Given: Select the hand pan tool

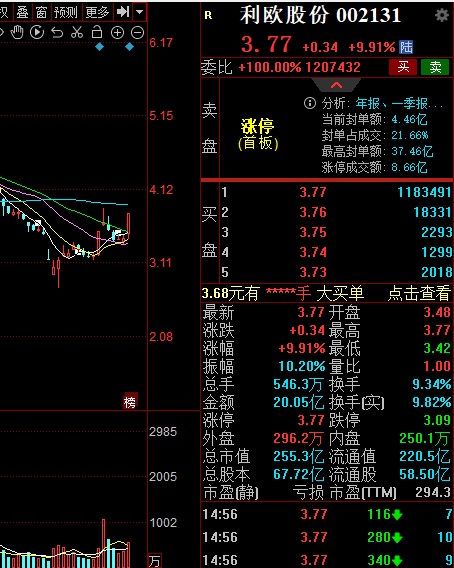Looking at the screenshot, I should pos(17,33).
